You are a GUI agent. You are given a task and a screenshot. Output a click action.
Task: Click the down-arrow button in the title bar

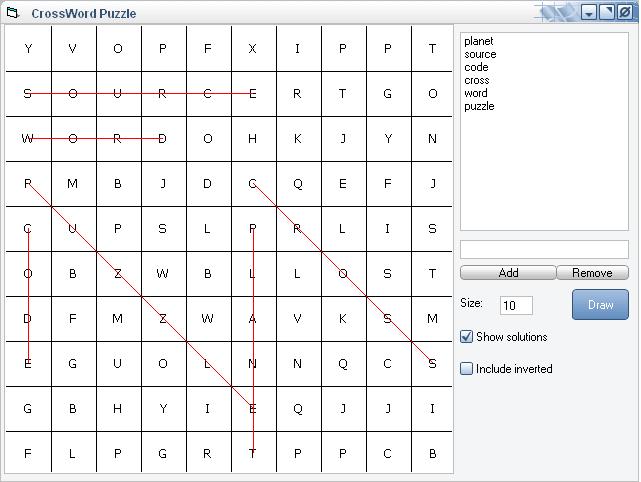589,13
